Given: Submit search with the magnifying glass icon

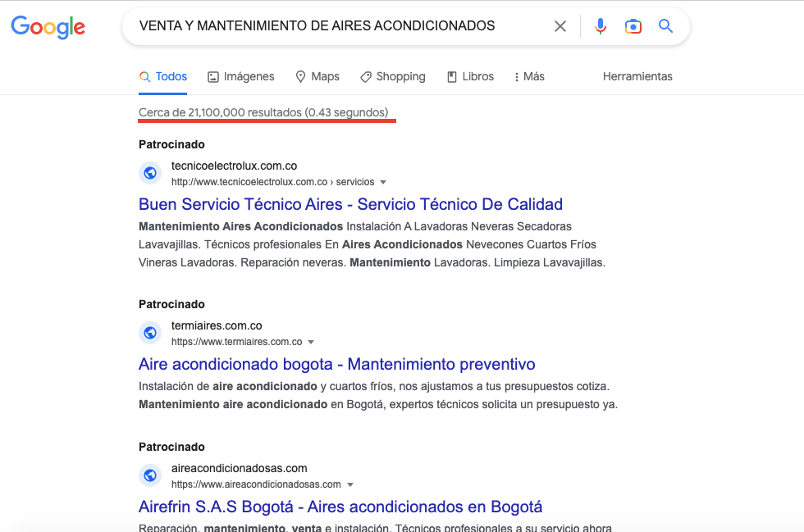Looking at the screenshot, I should point(665,26).
